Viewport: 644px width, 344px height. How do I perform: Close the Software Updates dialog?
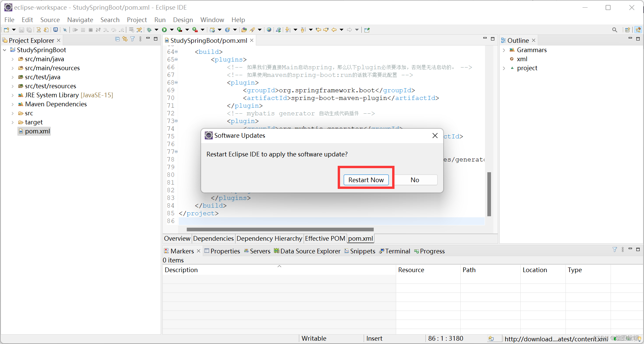pyautogui.click(x=435, y=135)
